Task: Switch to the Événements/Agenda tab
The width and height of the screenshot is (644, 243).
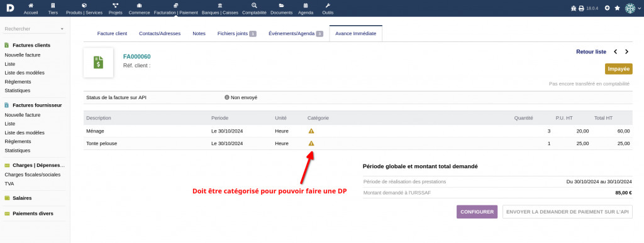Action: tap(296, 34)
